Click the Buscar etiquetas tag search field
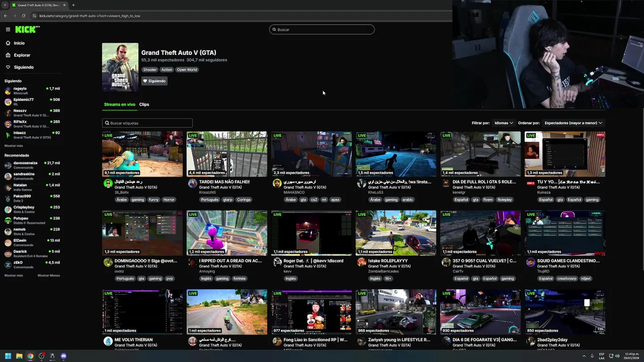 tap(147, 123)
